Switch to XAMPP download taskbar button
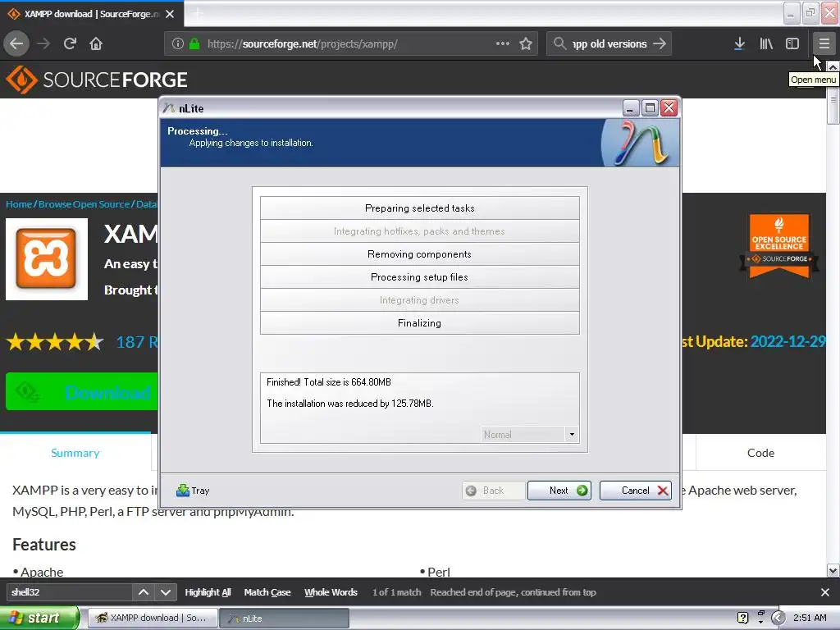The image size is (840, 630). [153, 618]
